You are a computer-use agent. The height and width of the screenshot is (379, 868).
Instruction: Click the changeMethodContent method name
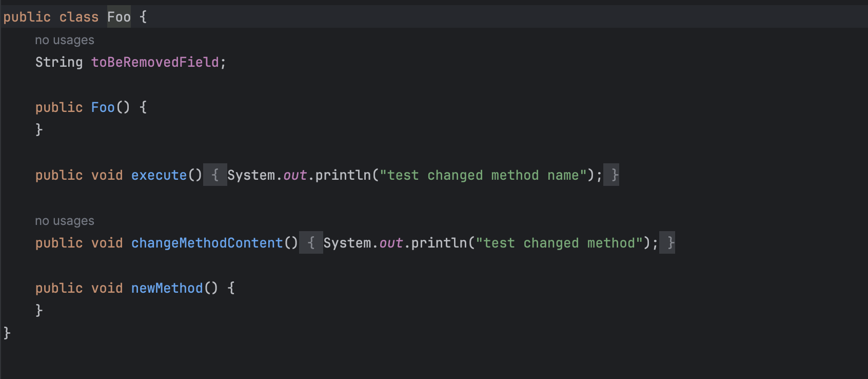pos(207,243)
